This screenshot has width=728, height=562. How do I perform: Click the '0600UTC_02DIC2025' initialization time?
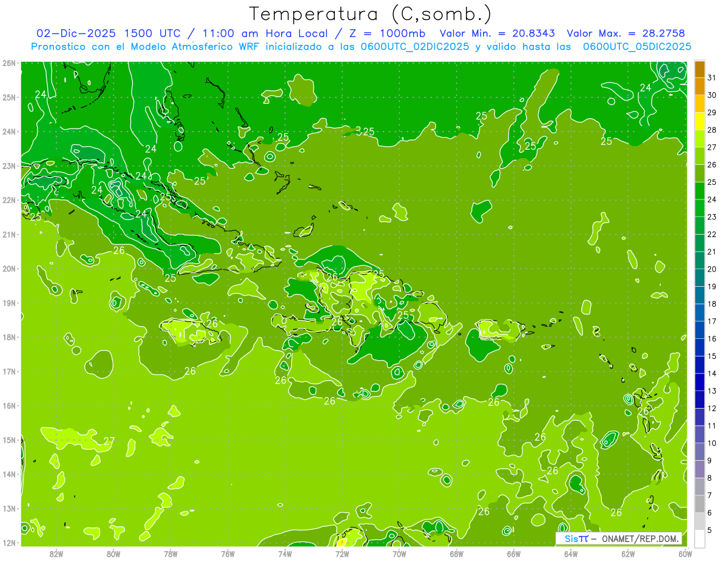(415, 47)
